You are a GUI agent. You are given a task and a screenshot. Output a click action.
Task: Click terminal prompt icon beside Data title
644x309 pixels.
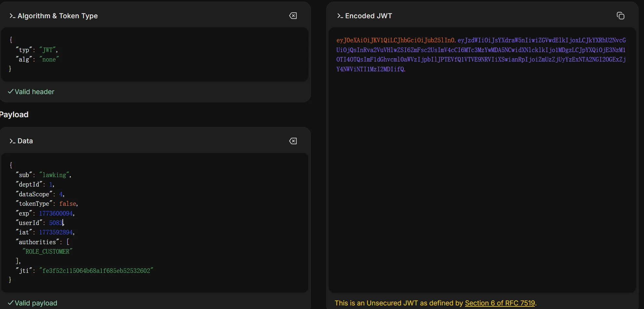pyautogui.click(x=12, y=141)
